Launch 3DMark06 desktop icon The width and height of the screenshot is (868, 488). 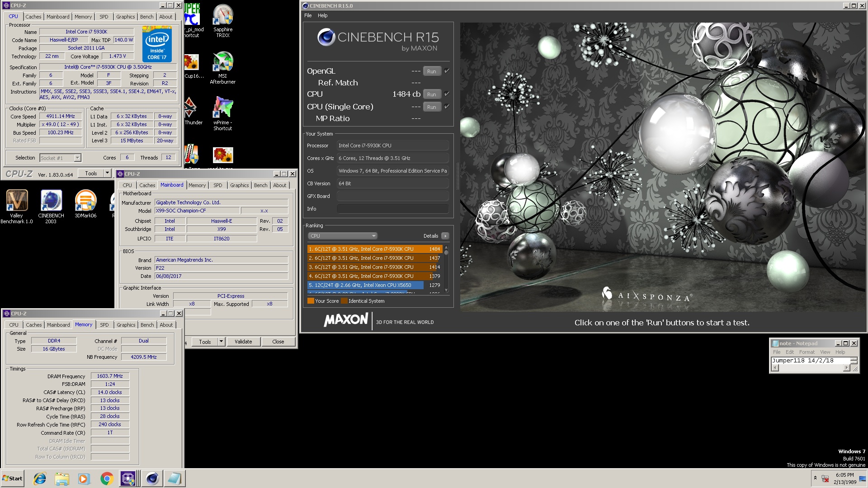point(85,204)
